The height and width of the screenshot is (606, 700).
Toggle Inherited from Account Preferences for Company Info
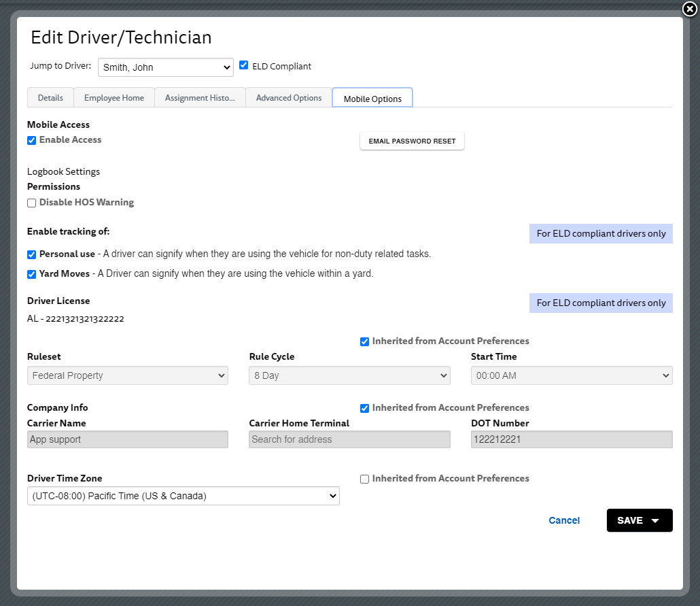pyautogui.click(x=365, y=408)
